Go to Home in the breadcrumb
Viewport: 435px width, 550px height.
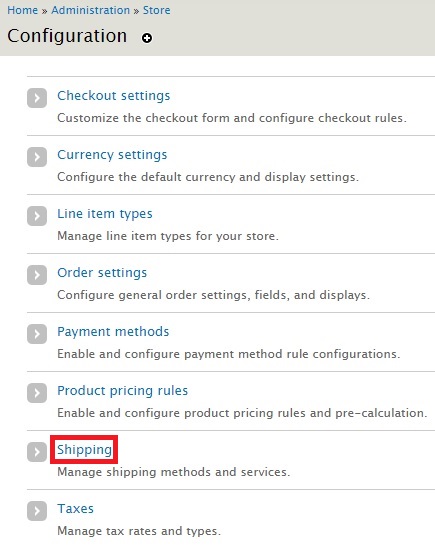pyautogui.click(x=22, y=10)
